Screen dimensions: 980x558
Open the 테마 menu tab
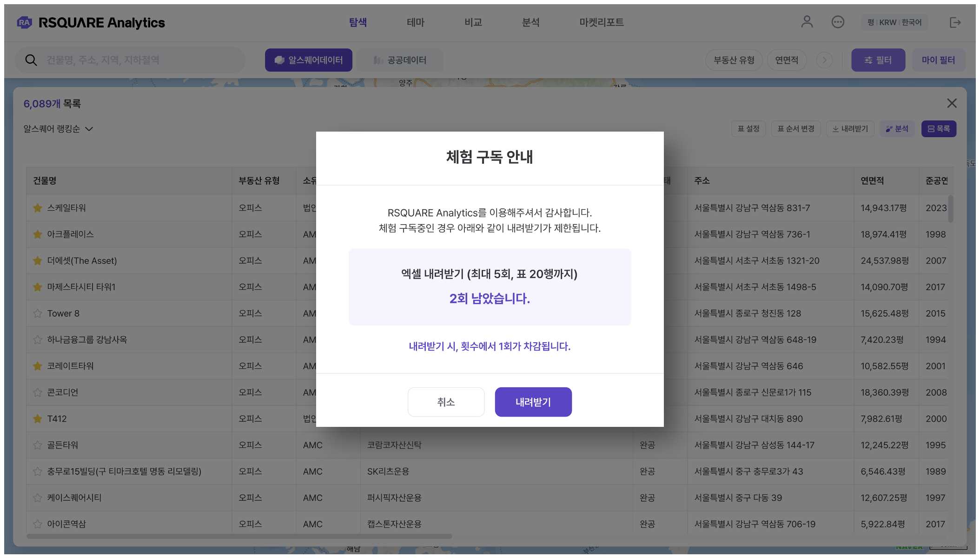415,22
